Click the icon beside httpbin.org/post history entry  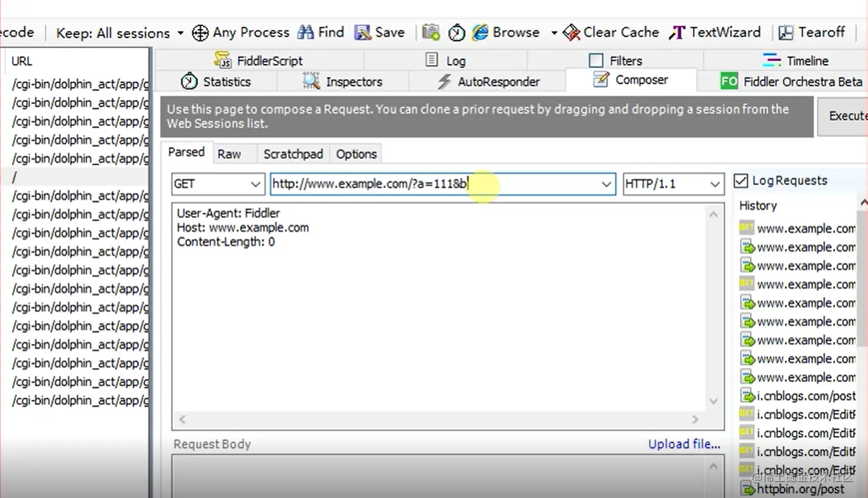(x=747, y=488)
